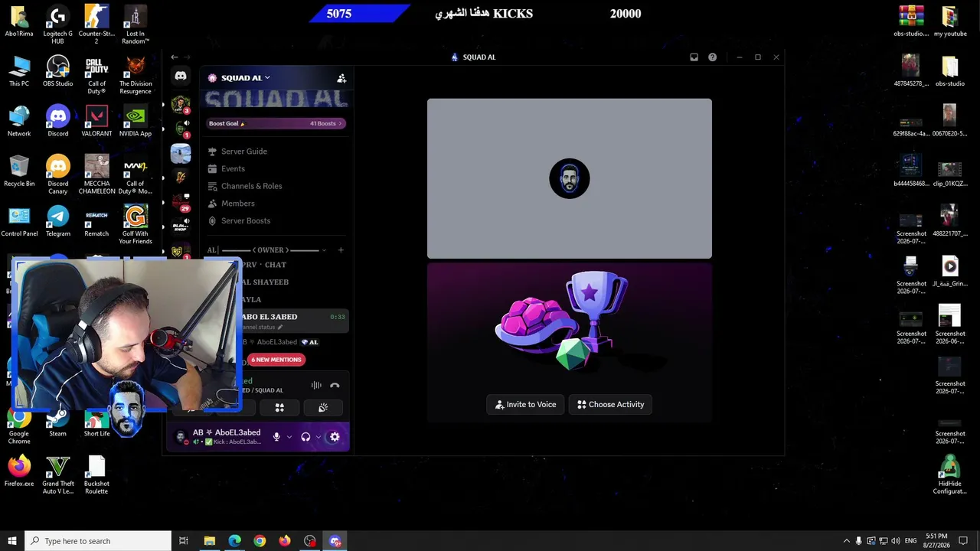This screenshot has height=551, width=980.
Task: Open Task View on the taskbar
Action: point(184,541)
